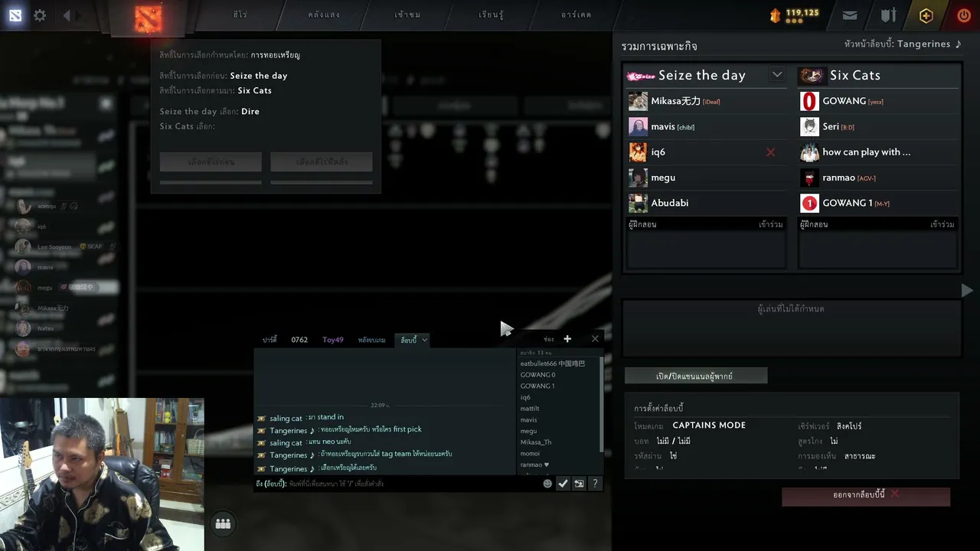Click the shard currency gem icon
Viewport: 980px width, 551px height.
775,14
